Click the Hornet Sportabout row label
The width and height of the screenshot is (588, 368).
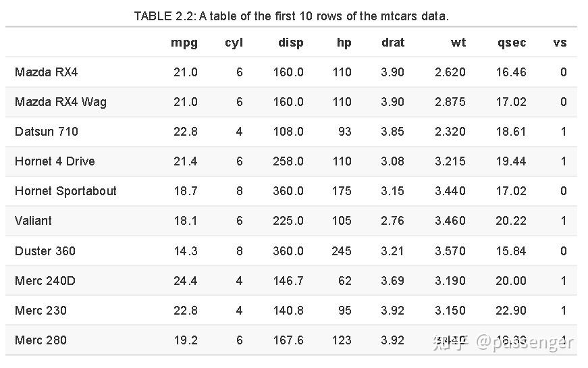(x=65, y=191)
